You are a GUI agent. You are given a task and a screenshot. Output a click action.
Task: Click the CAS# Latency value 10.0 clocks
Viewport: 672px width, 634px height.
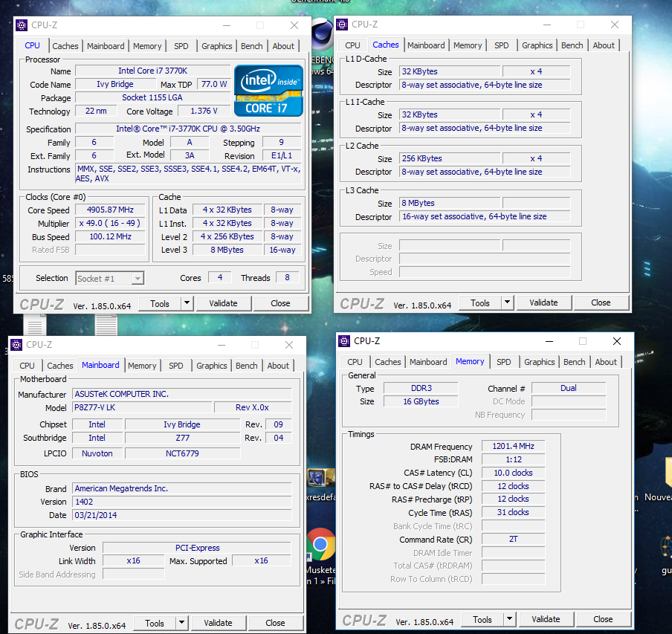coord(514,473)
